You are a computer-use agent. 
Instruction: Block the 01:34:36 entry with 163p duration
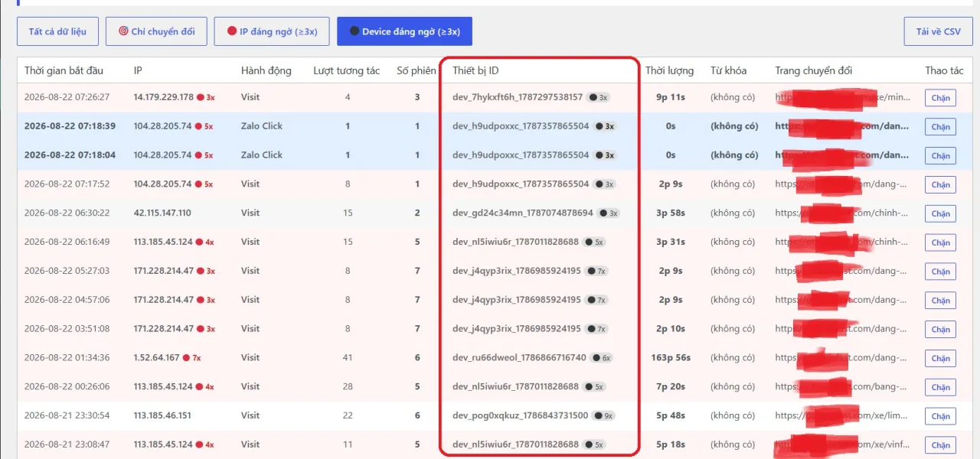click(x=940, y=359)
